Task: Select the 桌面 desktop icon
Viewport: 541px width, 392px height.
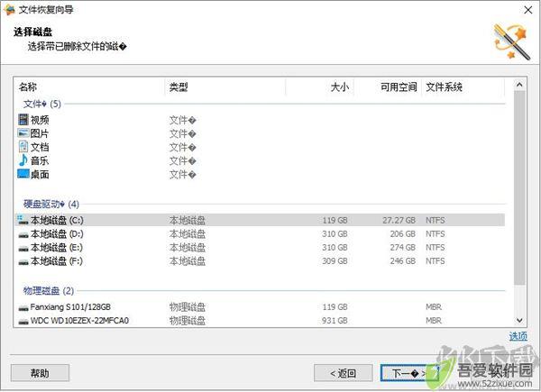Action: tap(23, 174)
